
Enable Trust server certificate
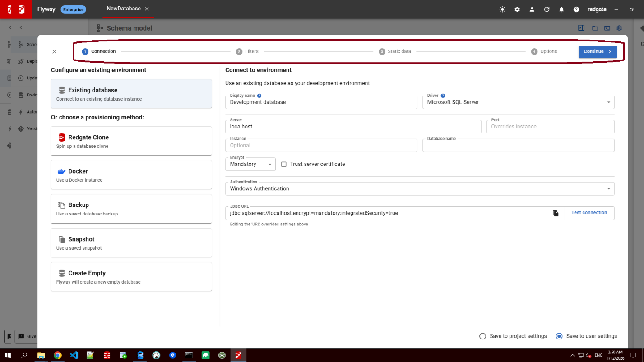(284, 164)
